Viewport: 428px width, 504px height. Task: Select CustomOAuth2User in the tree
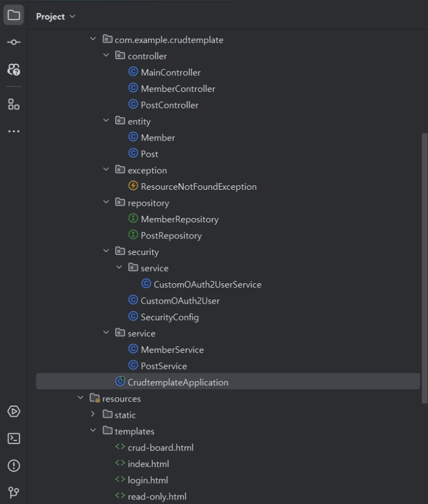[x=180, y=301]
